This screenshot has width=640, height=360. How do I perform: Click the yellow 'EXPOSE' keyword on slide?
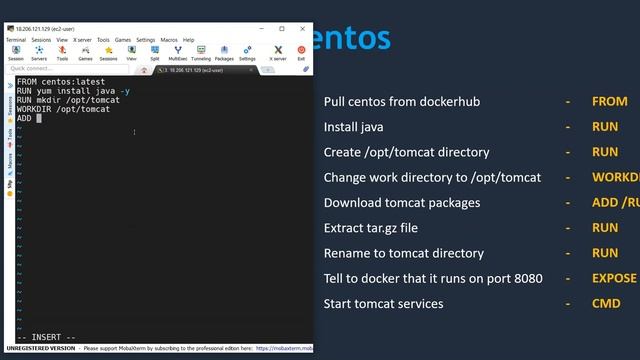614,278
